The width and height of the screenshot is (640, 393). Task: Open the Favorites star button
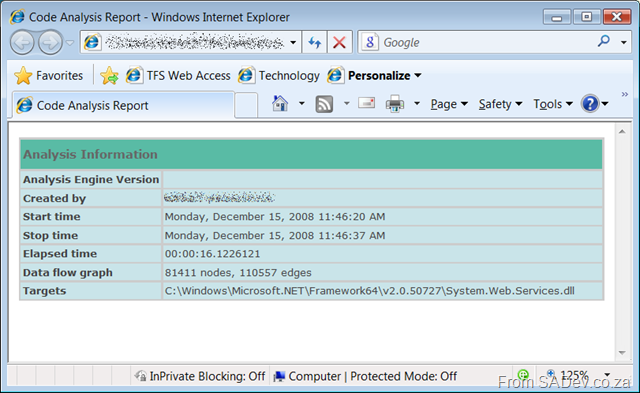coord(49,75)
